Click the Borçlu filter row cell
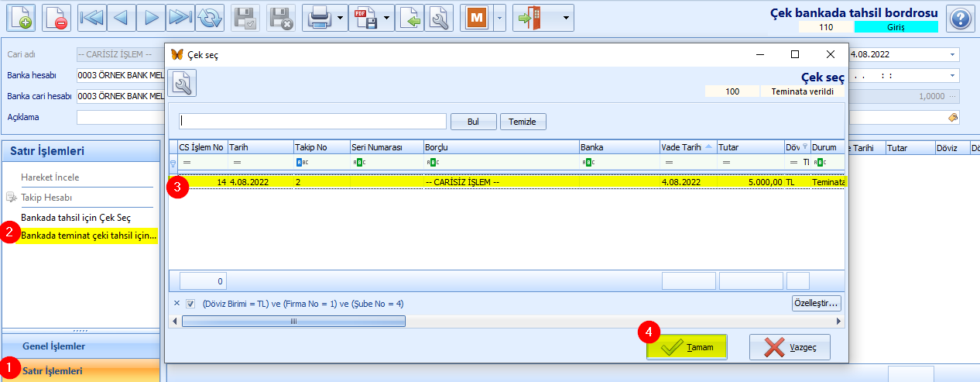980x382 pixels. (501, 163)
